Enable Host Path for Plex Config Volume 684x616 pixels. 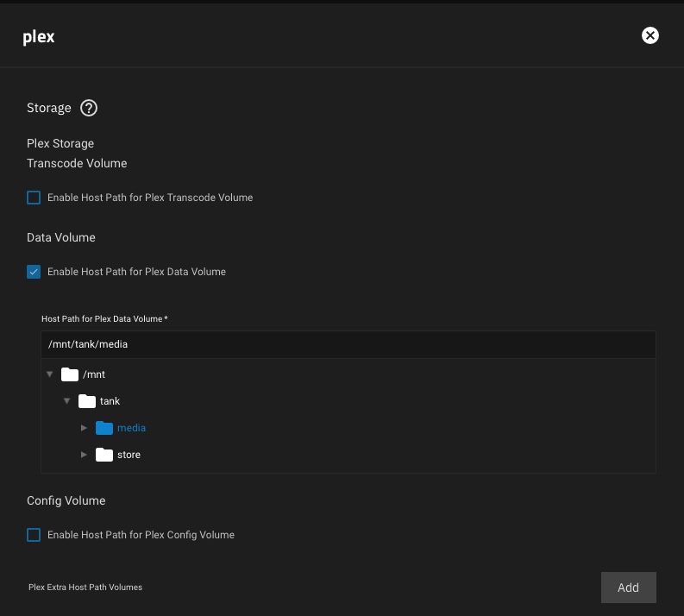34,535
